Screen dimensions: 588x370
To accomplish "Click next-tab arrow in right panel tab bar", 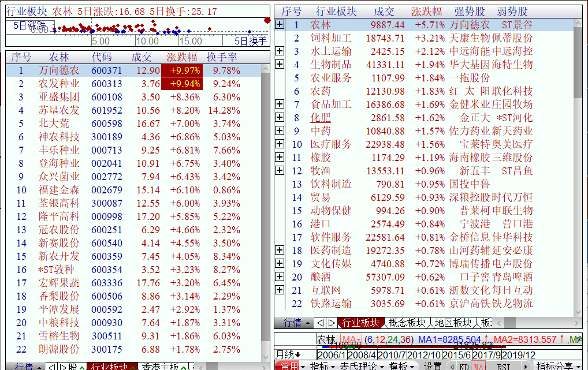I will (332, 323).
